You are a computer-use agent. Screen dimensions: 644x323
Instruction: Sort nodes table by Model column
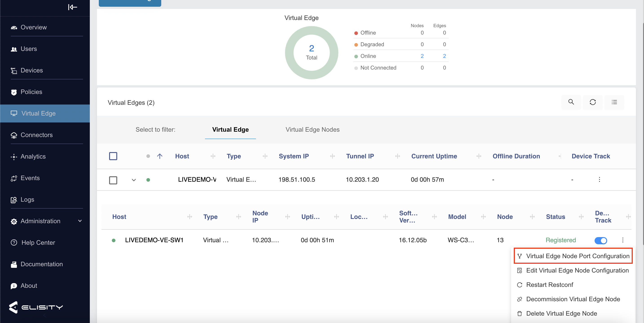coord(457,217)
